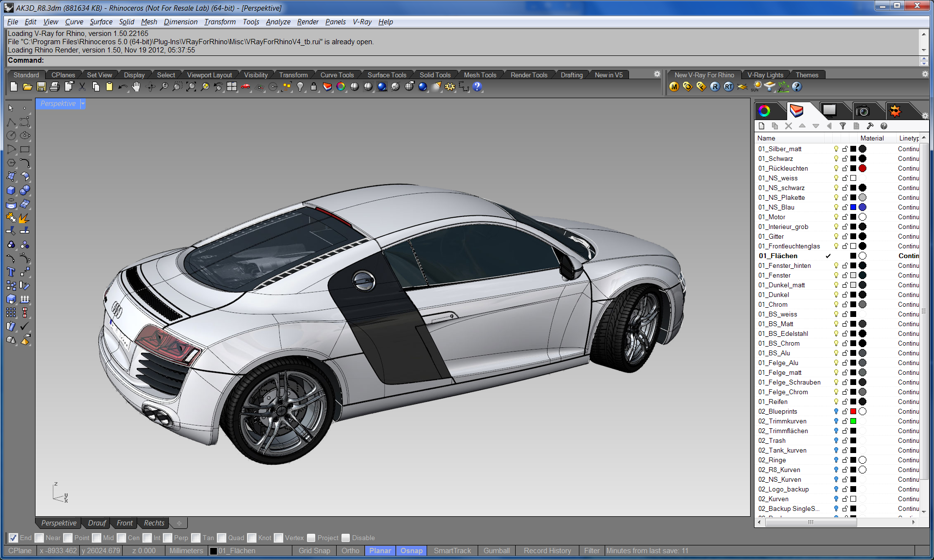Select the 01_Reifen layer row

[x=838, y=402]
